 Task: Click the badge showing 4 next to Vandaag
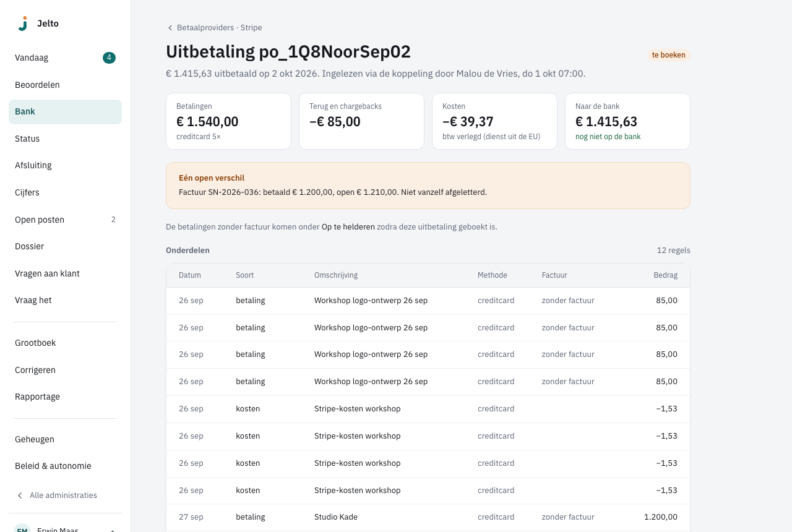[109, 58]
